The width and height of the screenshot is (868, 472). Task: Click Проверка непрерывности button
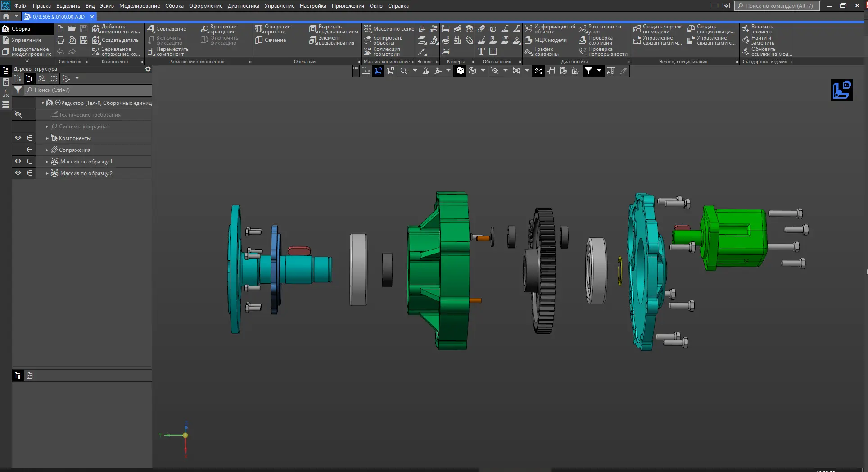(x=603, y=51)
